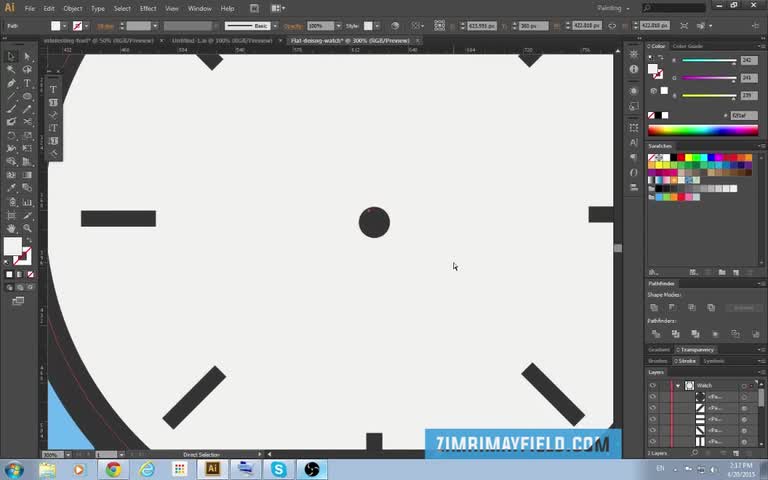This screenshot has width=768, height=480.
Task: Switch to the Color Guide tab
Action: (x=687, y=46)
